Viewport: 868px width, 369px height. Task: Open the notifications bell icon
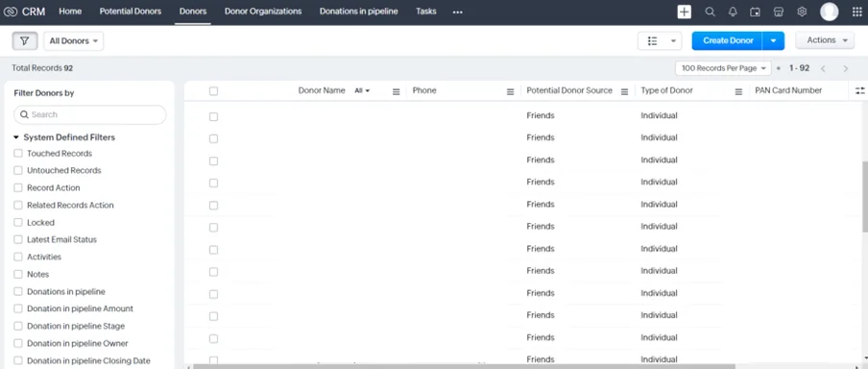733,12
